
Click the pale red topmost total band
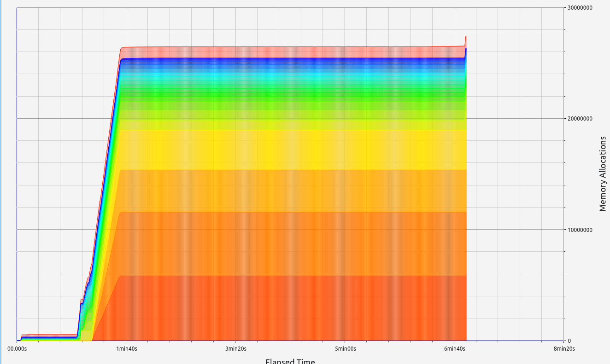290,52
